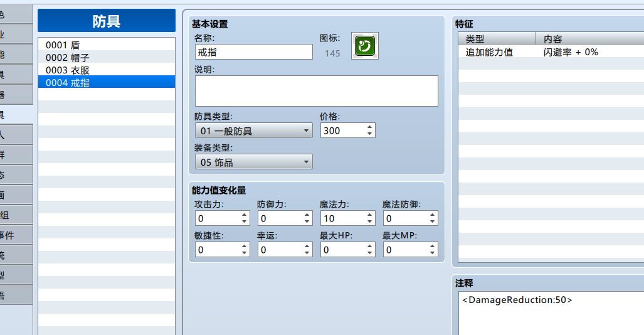
Task: Decrease 防御力 with the down arrow
Action: click(307, 221)
